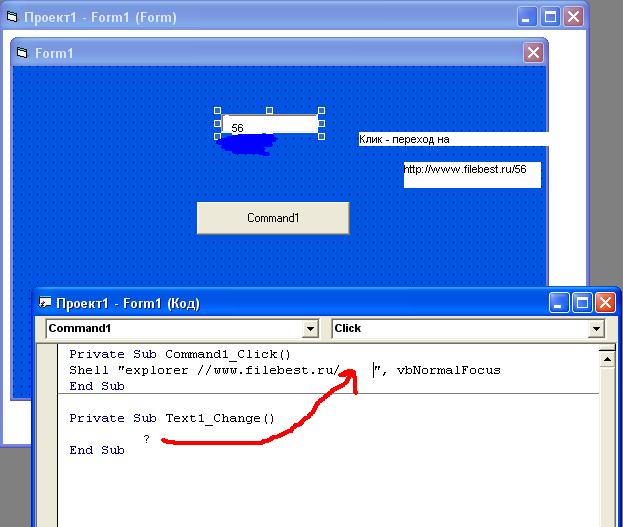Click the 'Private Sub Command1_Click()' code line
Image resolution: width=623 pixels, height=527 pixels.
point(179,354)
